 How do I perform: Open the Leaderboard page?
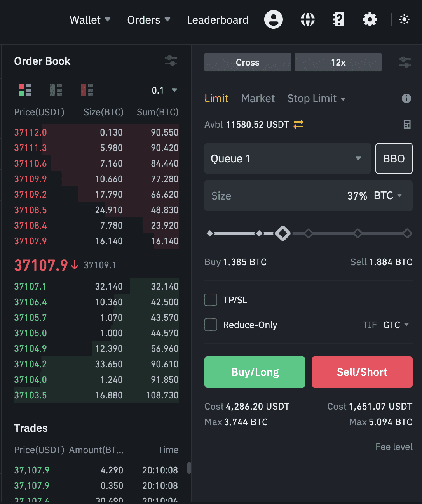click(x=218, y=20)
